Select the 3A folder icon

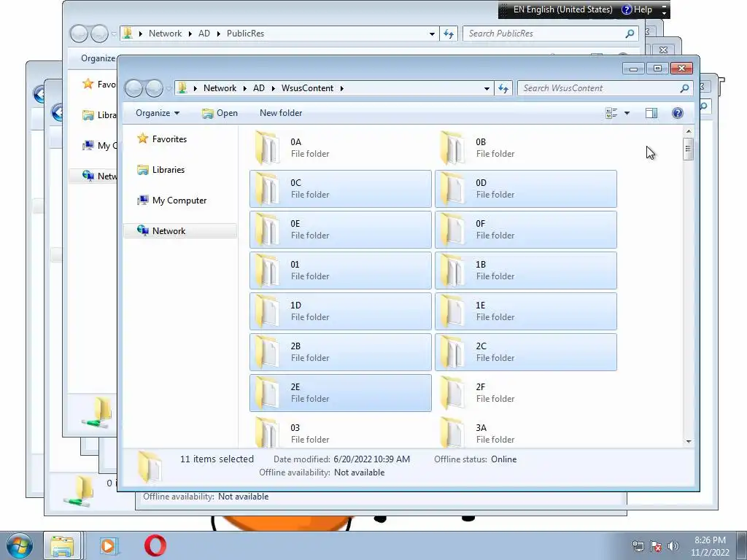tap(452, 432)
